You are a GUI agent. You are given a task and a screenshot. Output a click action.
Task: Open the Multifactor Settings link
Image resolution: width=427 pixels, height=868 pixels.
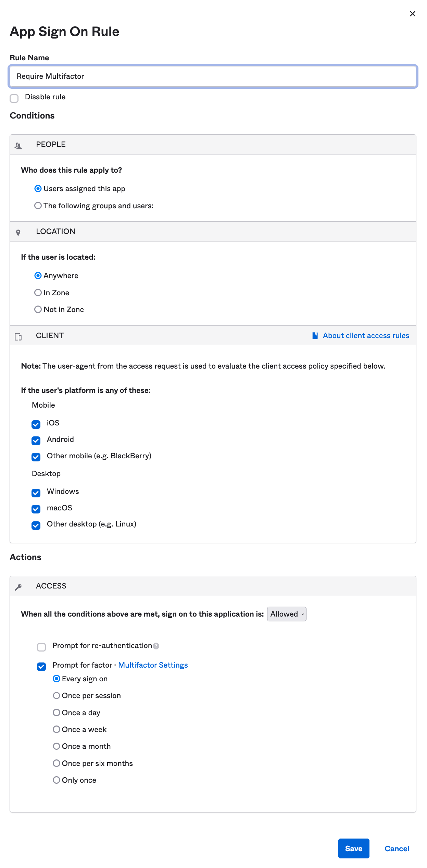[x=153, y=665]
